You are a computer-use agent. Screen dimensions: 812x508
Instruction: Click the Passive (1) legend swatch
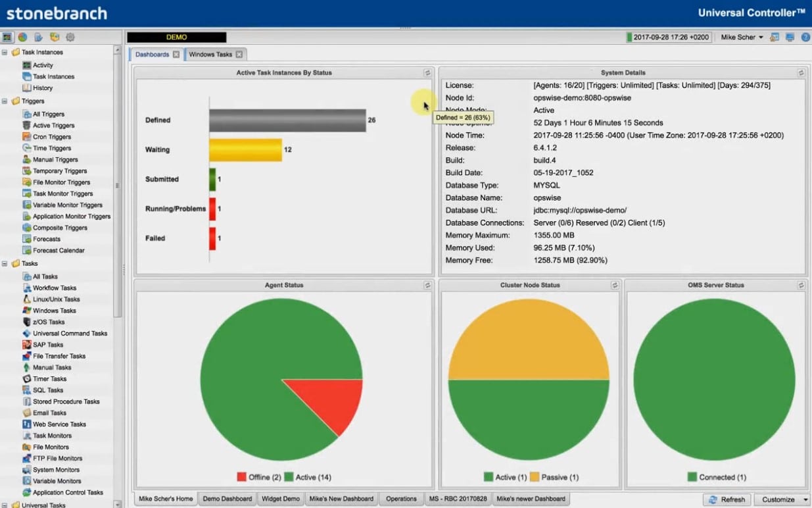point(534,477)
